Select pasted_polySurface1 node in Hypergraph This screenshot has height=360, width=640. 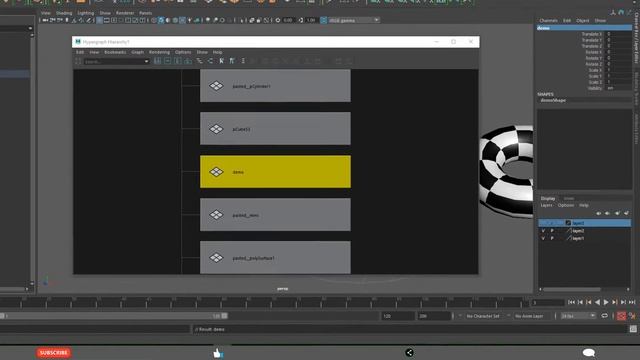(275, 257)
